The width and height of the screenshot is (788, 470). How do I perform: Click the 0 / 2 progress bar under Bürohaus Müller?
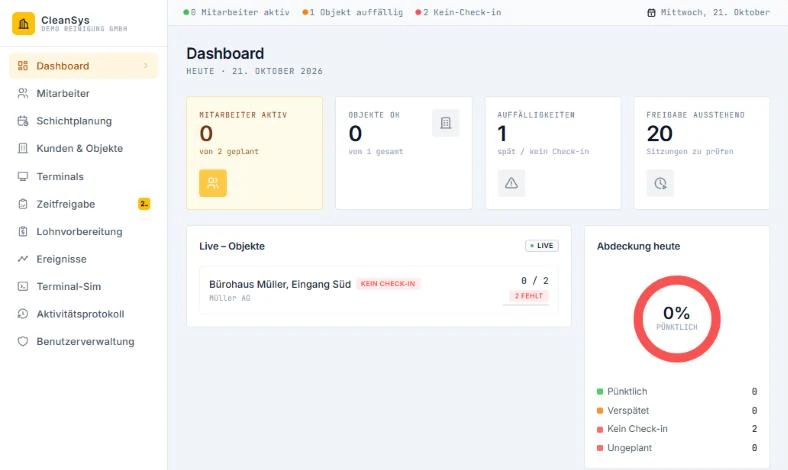pyautogui.click(x=526, y=305)
